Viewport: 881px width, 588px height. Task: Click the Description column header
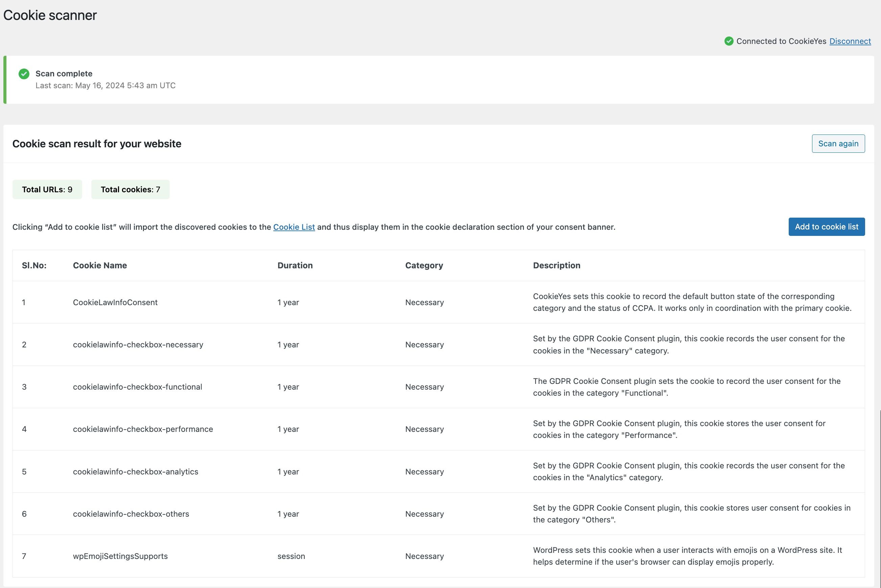(556, 266)
